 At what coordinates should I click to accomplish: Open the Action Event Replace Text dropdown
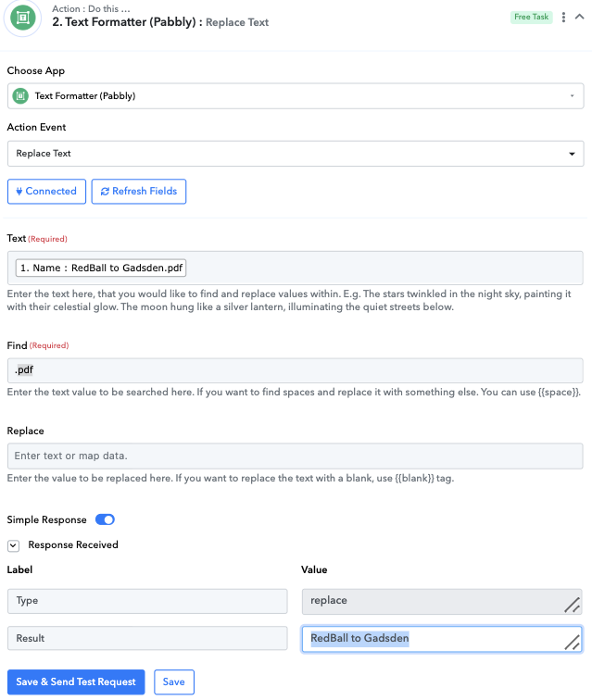(296, 154)
